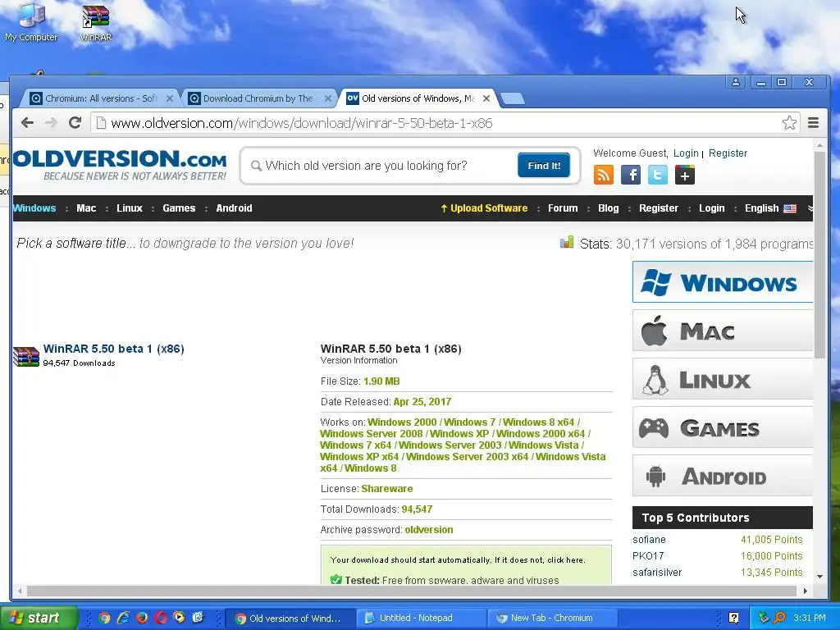Launch Firefox from quick launch bar

[141, 618]
